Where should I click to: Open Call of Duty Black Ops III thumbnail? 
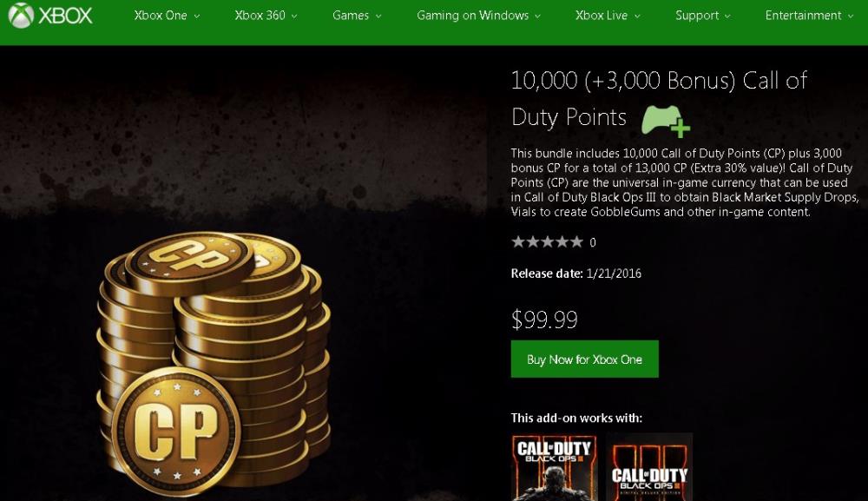[554, 467]
